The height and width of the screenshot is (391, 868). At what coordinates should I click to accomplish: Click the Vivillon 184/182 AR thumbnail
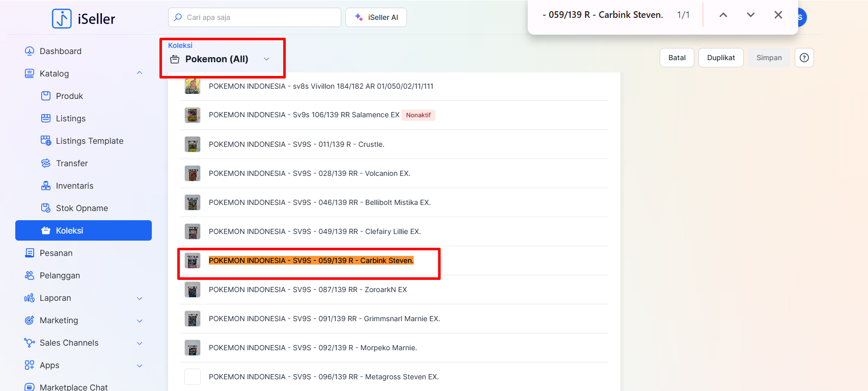click(x=193, y=86)
